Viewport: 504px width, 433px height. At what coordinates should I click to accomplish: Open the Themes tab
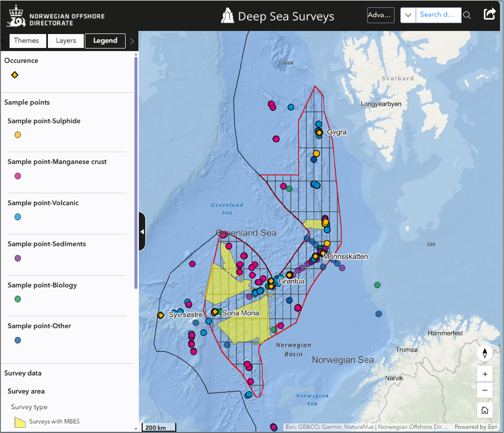(x=28, y=41)
